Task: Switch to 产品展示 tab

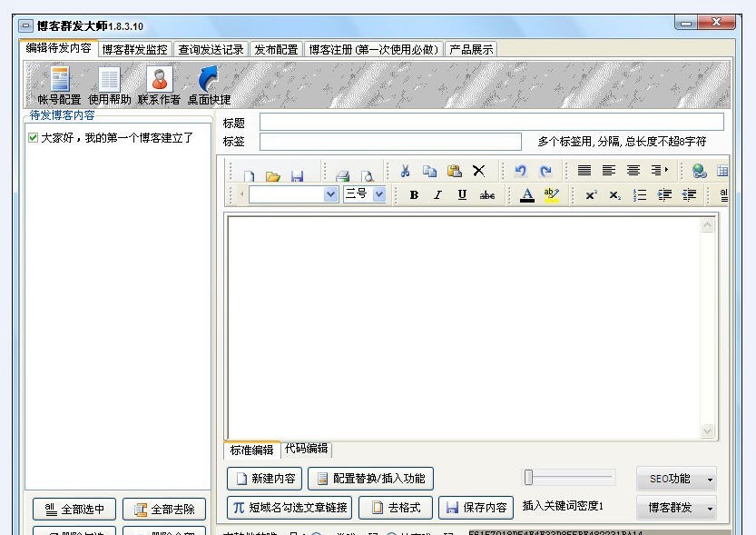Action: pos(471,50)
